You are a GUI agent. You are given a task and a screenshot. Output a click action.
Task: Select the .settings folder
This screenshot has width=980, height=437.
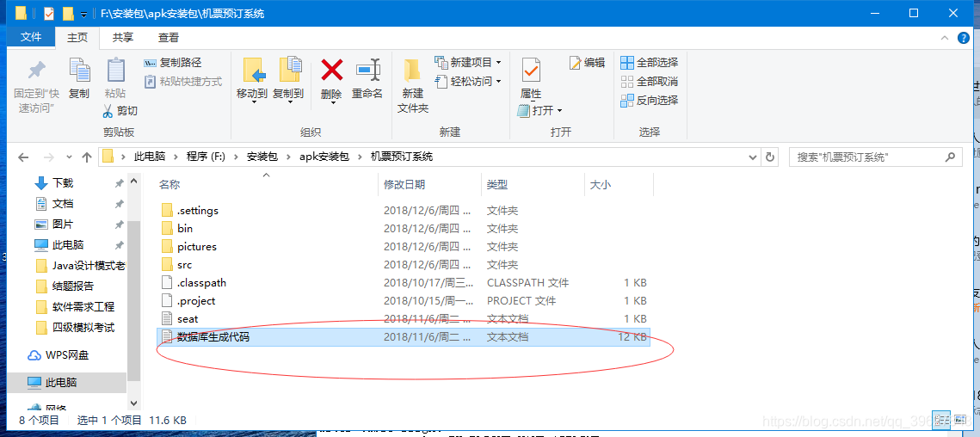[x=404, y=211]
